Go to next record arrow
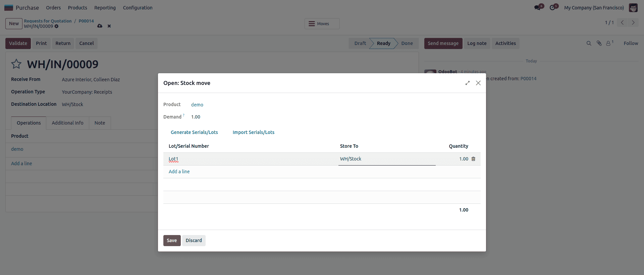 633,22
